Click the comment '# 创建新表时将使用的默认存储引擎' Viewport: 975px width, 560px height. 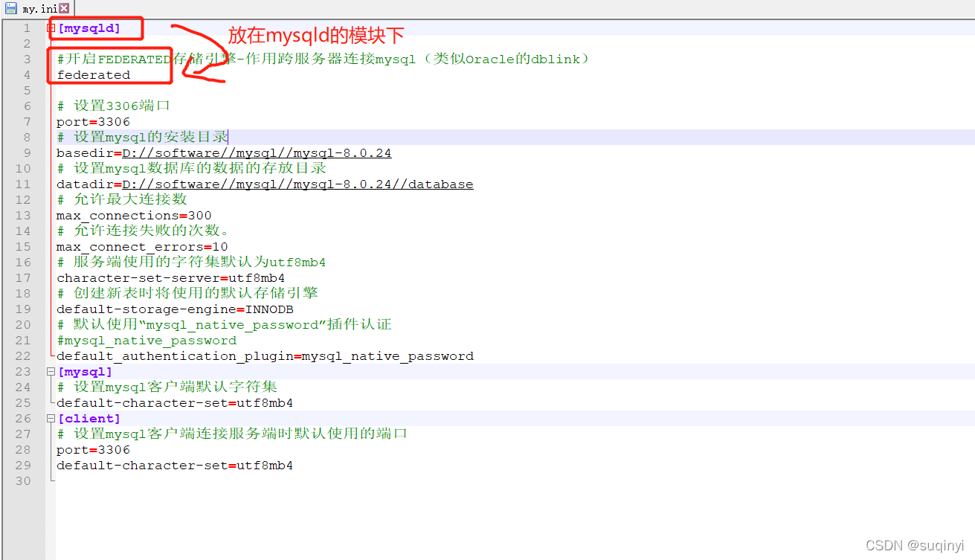pyautogui.click(x=187, y=294)
